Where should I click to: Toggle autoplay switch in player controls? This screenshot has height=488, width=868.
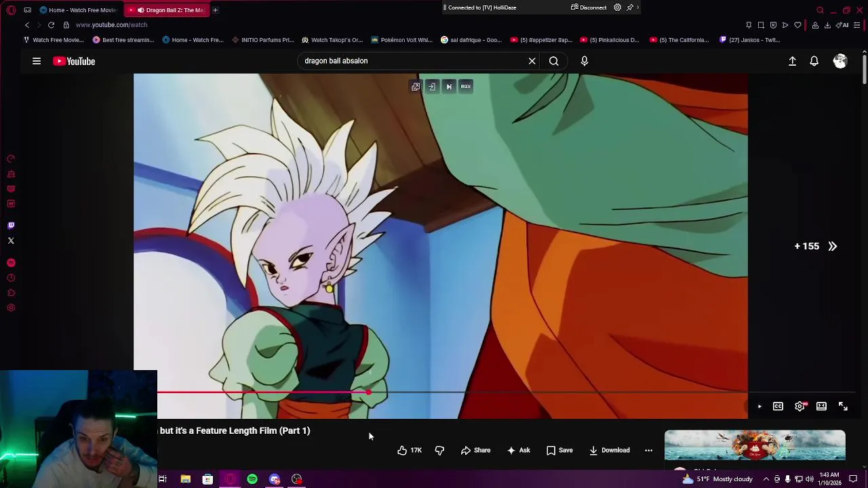click(755, 406)
